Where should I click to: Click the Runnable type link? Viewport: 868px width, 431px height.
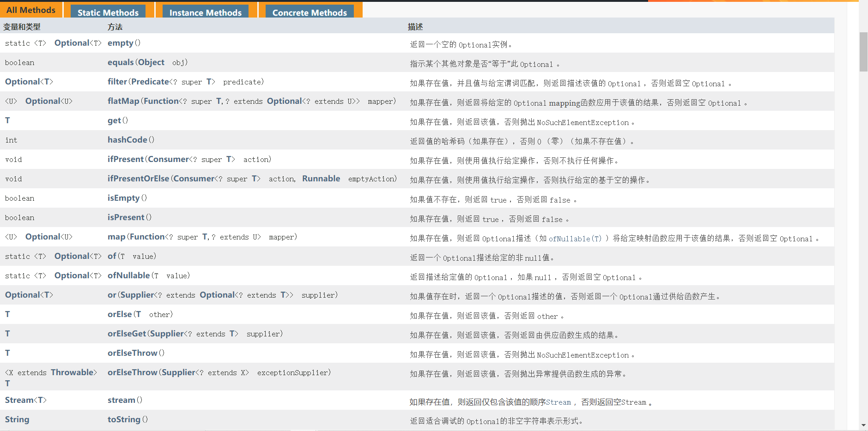321,179
